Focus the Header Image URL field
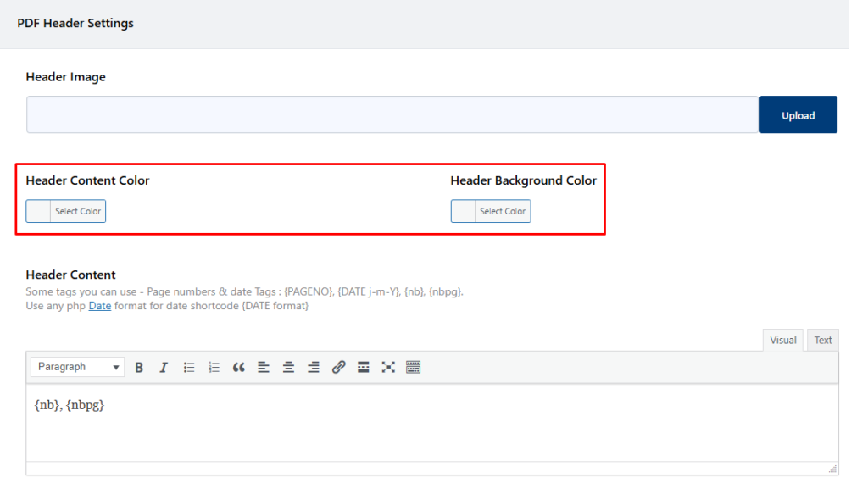Image resolution: width=868 pixels, height=494 pixels. click(392, 114)
